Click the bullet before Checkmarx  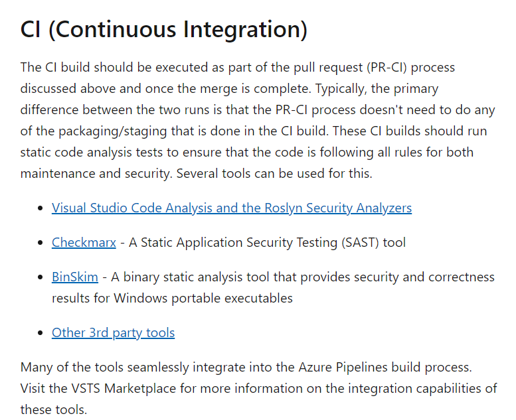tap(40, 243)
